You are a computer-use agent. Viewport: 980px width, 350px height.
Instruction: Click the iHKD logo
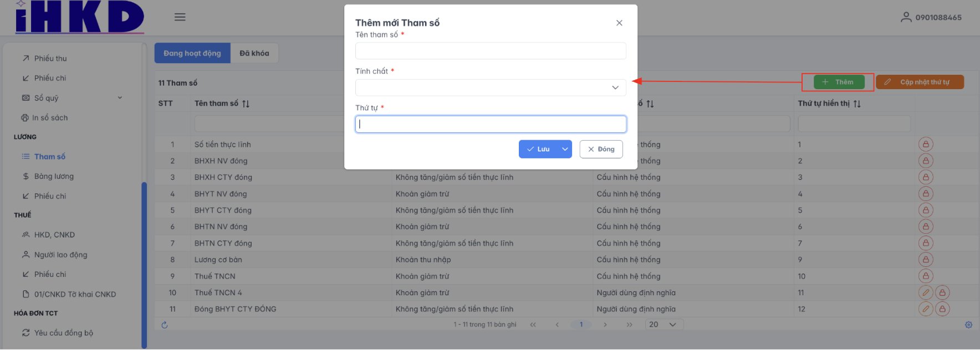[x=80, y=17]
